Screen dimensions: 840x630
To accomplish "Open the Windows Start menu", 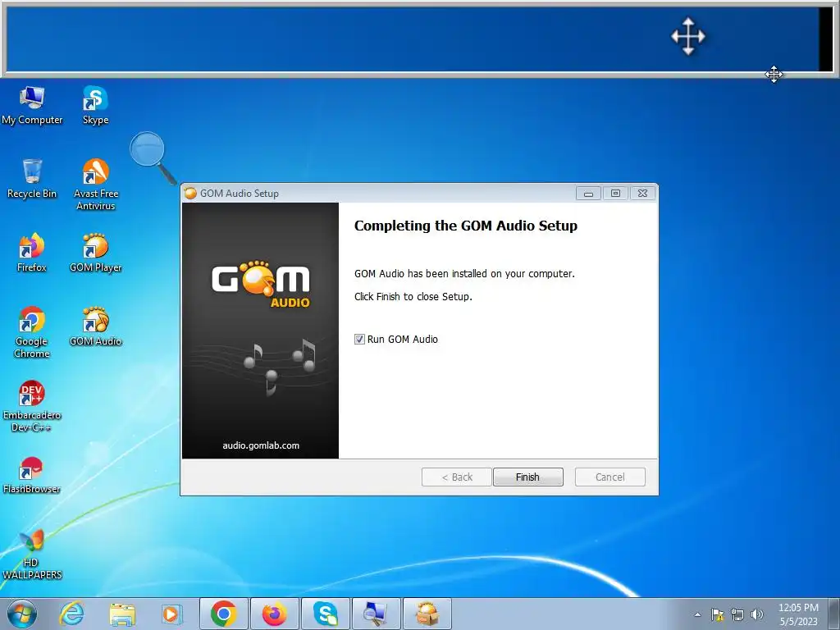I will point(22,614).
